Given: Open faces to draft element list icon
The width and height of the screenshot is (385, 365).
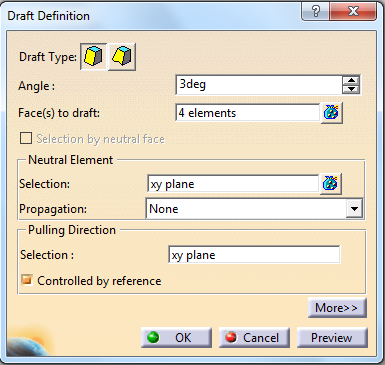Looking at the screenshot, I should (331, 113).
